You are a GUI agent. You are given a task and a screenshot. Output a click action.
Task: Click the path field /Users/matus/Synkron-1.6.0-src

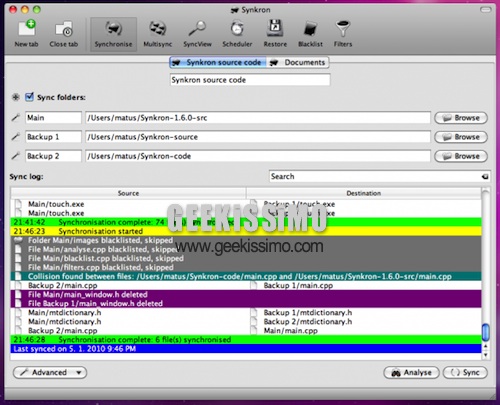(258, 118)
